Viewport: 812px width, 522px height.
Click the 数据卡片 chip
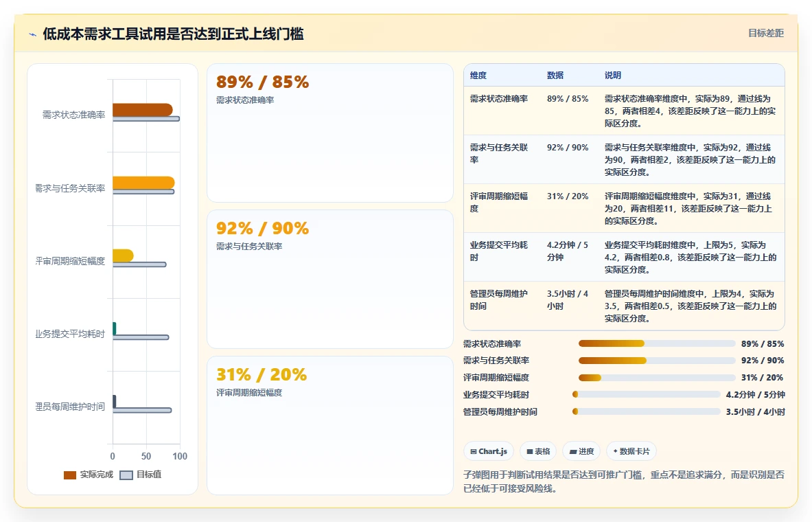click(631, 451)
